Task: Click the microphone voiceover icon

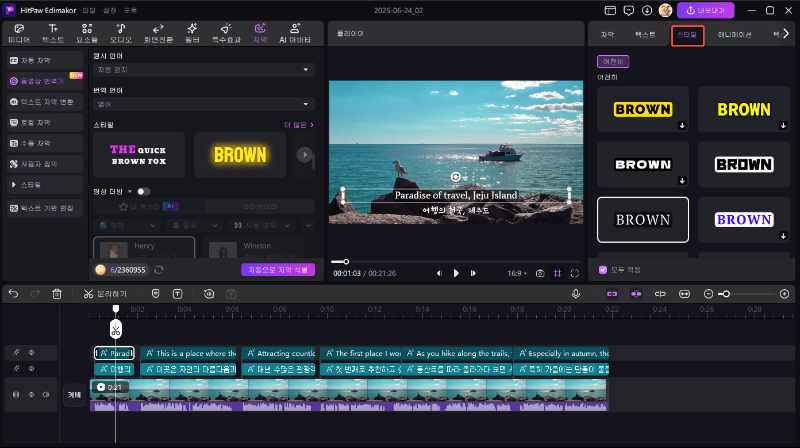Action: point(576,293)
